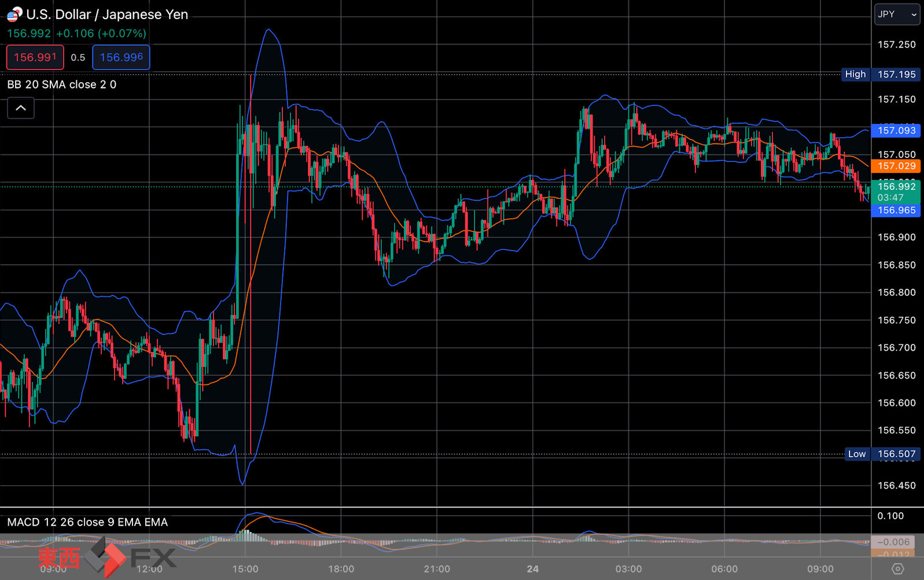Select the MACD 12 26 close indicator label

(x=87, y=522)
